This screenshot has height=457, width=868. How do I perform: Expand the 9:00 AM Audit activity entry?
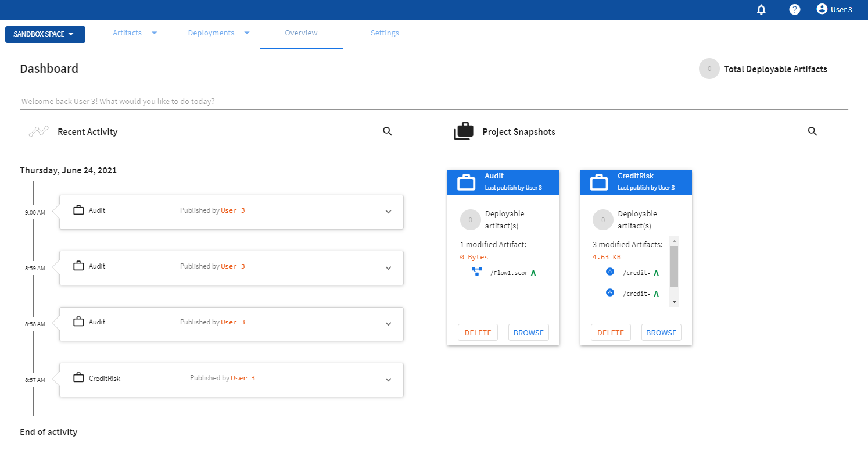click(389, 212)
